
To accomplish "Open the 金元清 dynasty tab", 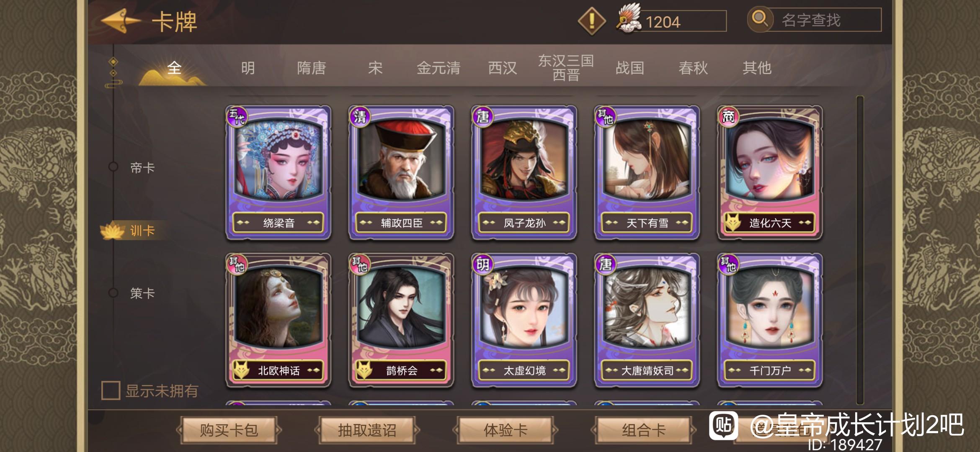I will 438,68.
